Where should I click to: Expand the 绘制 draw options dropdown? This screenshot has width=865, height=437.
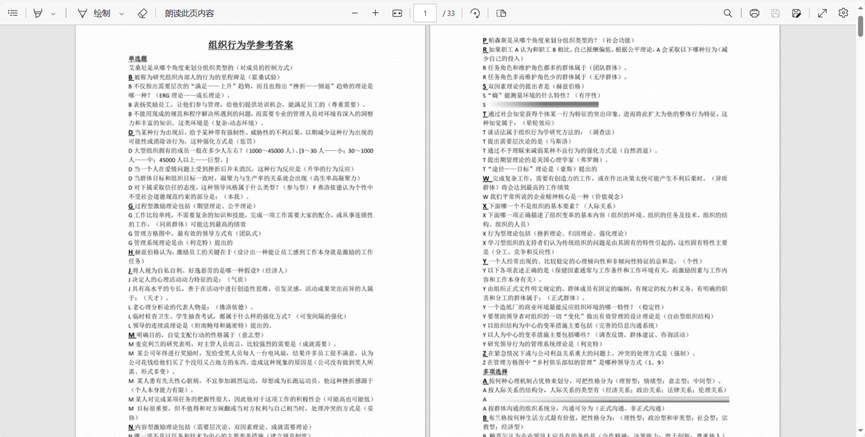[120, 14]
